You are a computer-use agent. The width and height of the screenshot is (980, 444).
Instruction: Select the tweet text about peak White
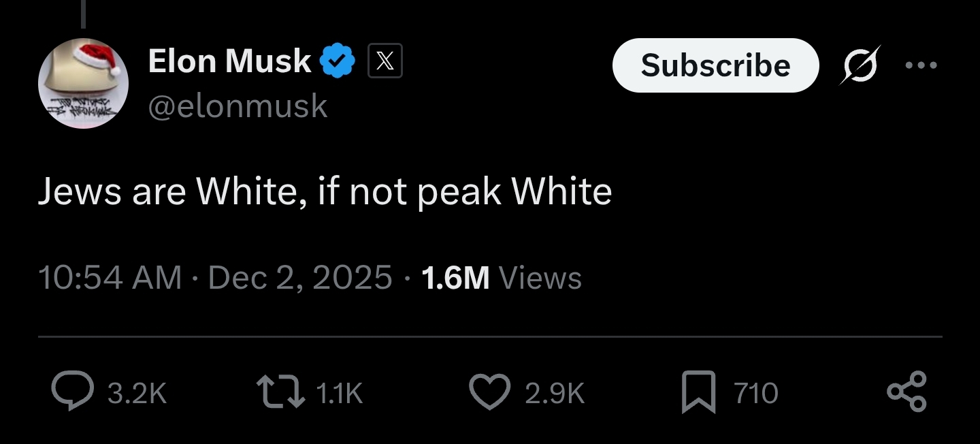pyautogui.click(x=325, y=192)
